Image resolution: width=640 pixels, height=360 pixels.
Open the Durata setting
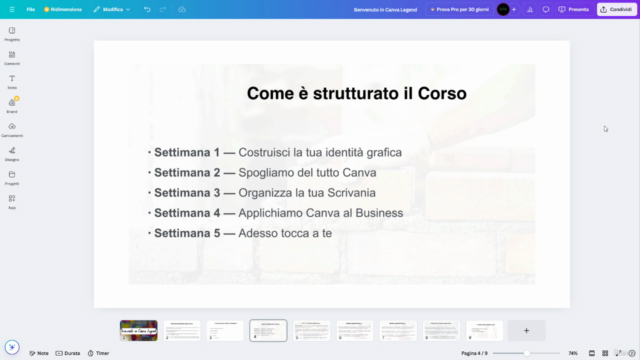point(68,353)
